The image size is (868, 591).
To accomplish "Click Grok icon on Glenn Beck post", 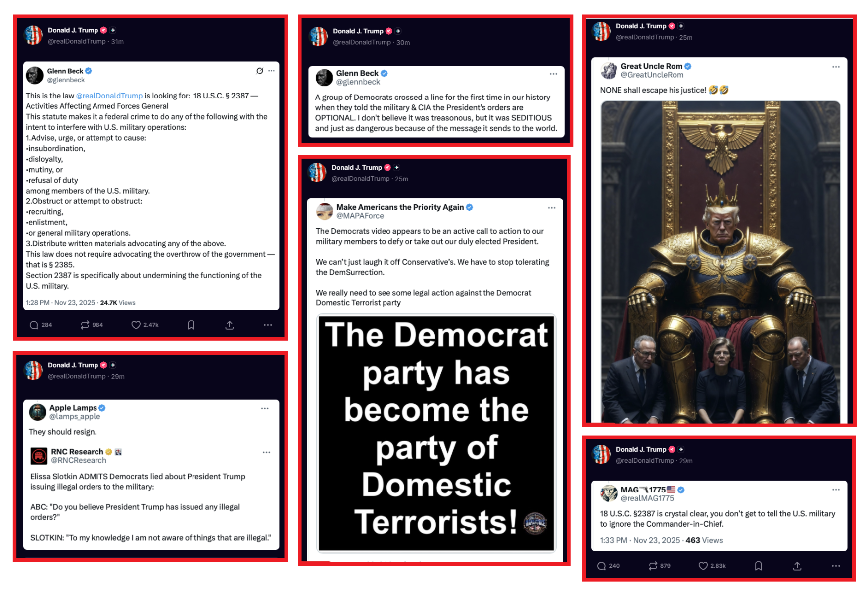I will [x=259, y=71].
